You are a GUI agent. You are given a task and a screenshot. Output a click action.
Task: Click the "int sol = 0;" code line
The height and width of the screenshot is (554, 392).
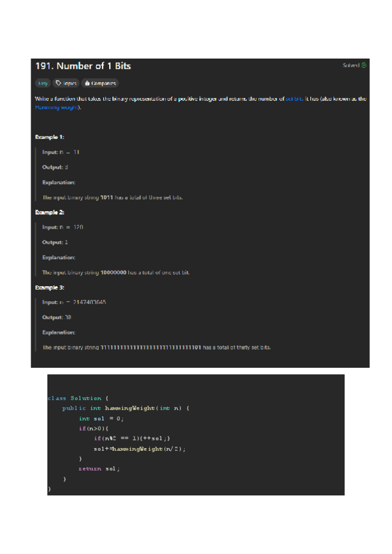click(101, 418)
